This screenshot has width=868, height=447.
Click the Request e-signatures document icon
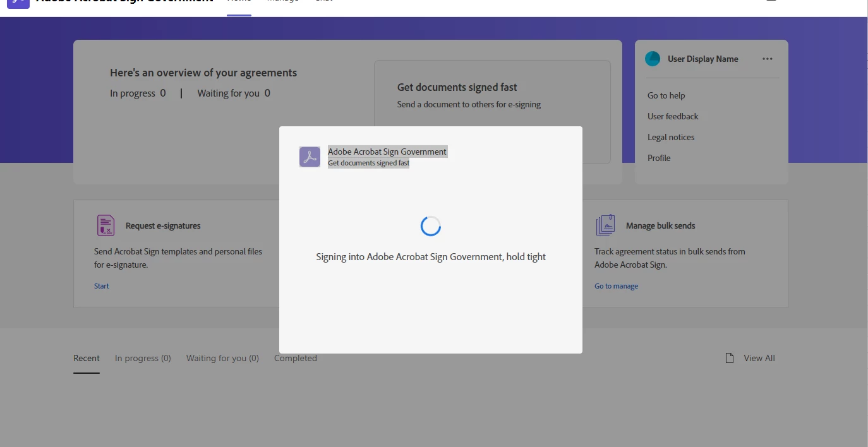pos(106,225)
